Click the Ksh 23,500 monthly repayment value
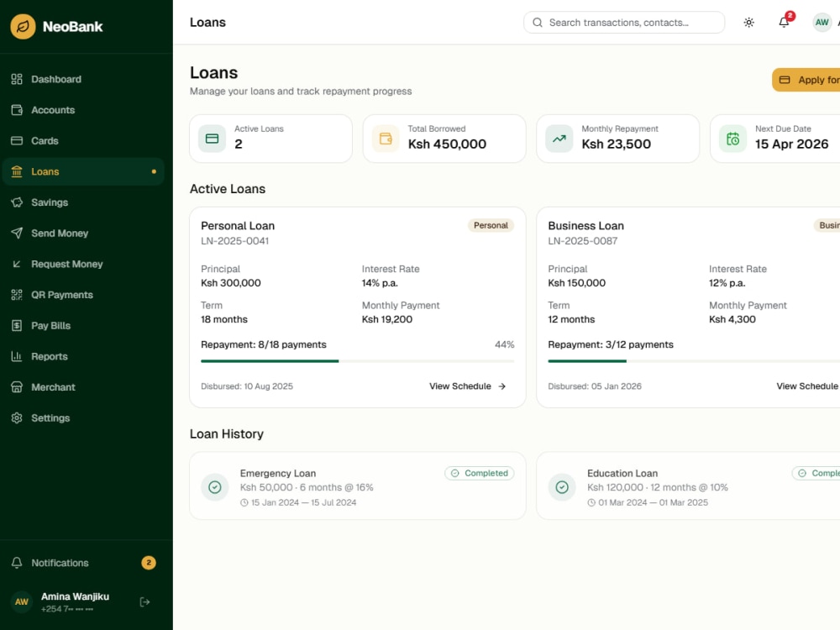 [616, 144]
